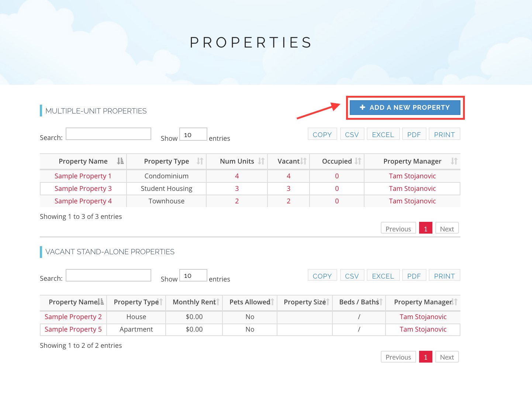Viewport: 532px width, 395px height.
Task: Select page 1 in multiple-unit pagination
Action: tap(425, 228)
